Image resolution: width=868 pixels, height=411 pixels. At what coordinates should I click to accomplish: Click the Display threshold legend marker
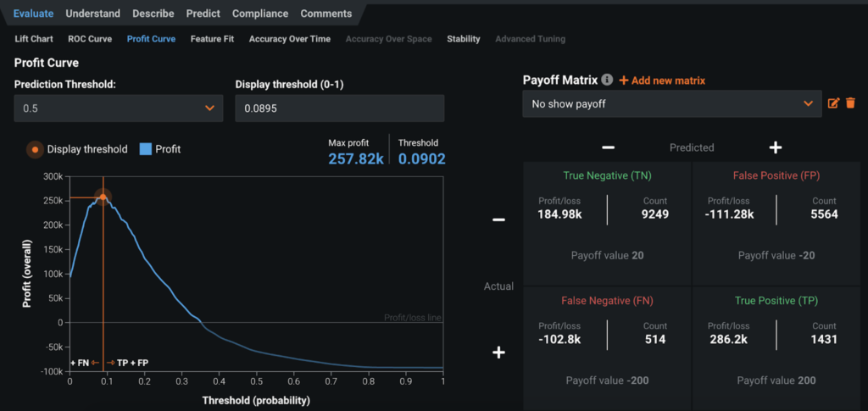click(x=35, y=149)
